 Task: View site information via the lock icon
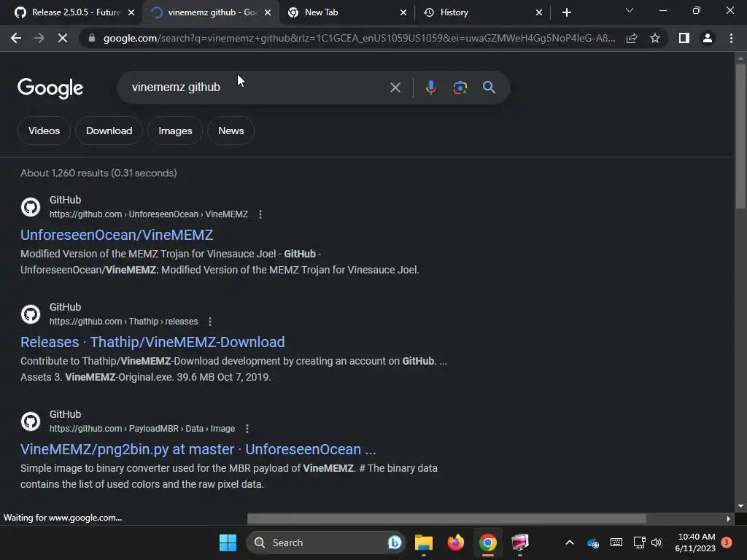pyautogui.click(x=91, y=38)
